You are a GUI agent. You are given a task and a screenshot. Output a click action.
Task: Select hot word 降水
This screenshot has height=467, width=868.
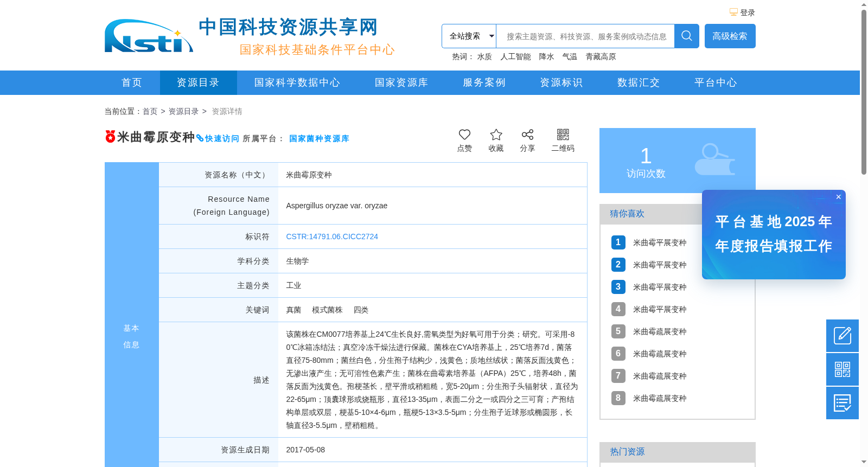(x=546, y=56)
